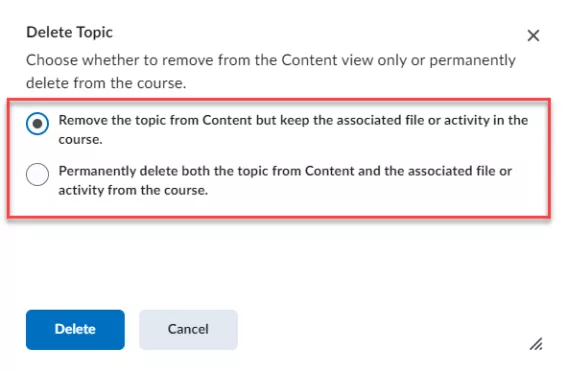Click the 'course.' text under the first option
The width and height of the screenshot is (568, 372).
[x=80, y=139]
